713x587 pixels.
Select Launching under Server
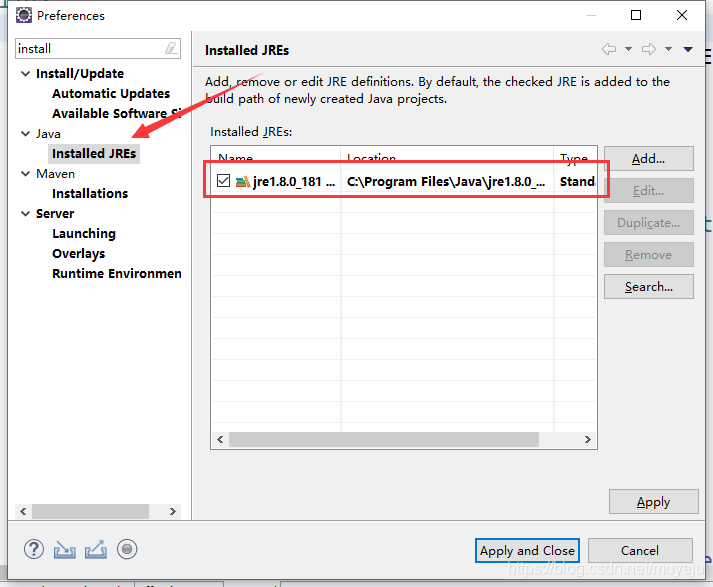pos(84,234)
